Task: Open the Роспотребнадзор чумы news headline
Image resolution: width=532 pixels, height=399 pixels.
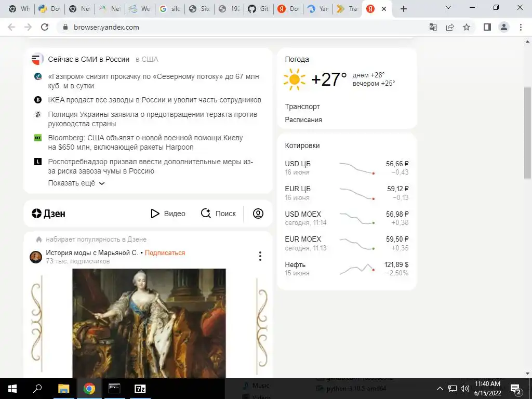Action: click(150, 166)
